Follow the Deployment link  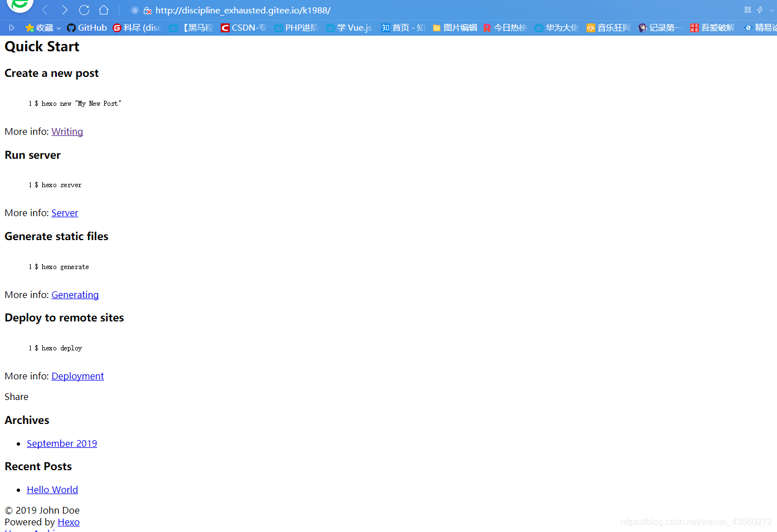77,376
